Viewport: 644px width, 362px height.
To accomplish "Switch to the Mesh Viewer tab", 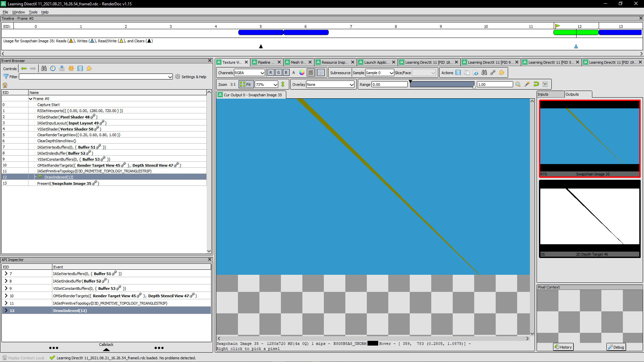I will [298, 62].
